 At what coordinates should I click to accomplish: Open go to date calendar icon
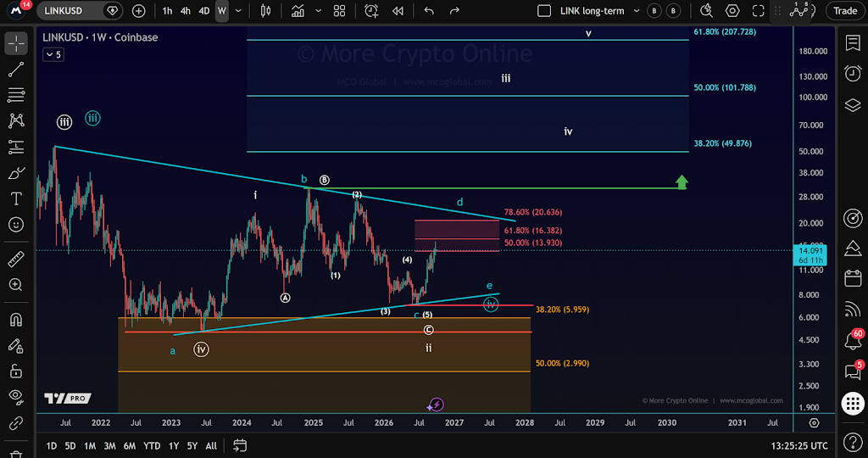click(x=240, y=445)
